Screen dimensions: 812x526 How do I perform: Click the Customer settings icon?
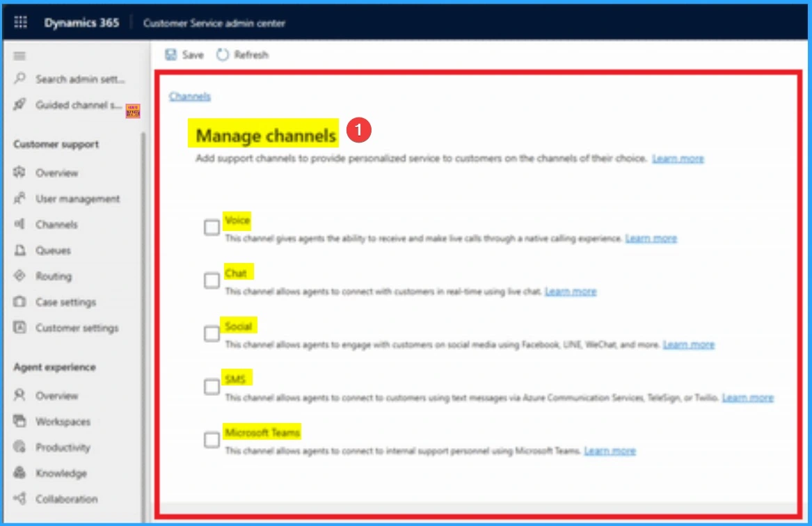(x=19, y=328)
